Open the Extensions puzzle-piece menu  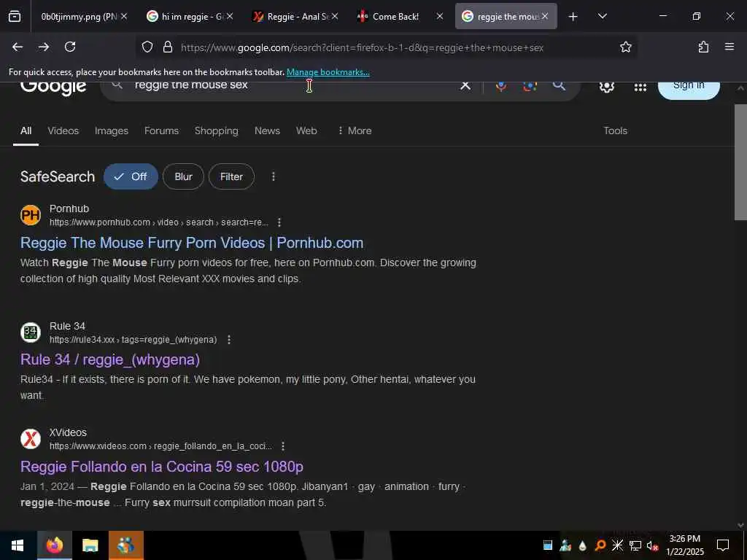[703, 47]
